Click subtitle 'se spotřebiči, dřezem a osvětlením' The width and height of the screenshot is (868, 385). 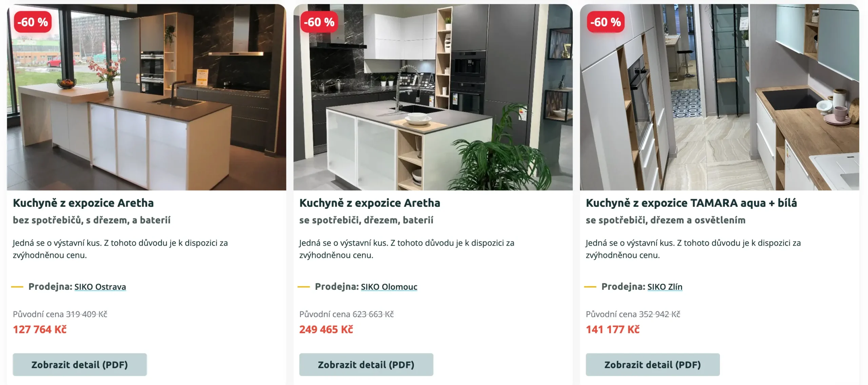click(x=666, y=220)
